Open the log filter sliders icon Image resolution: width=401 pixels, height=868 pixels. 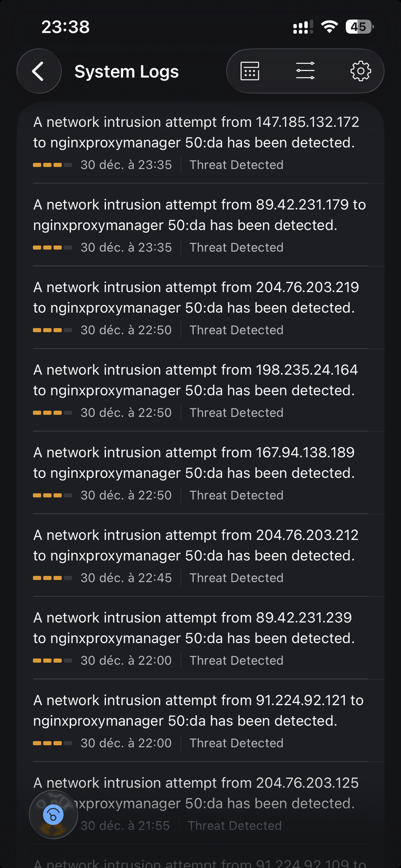coord(305,71)
